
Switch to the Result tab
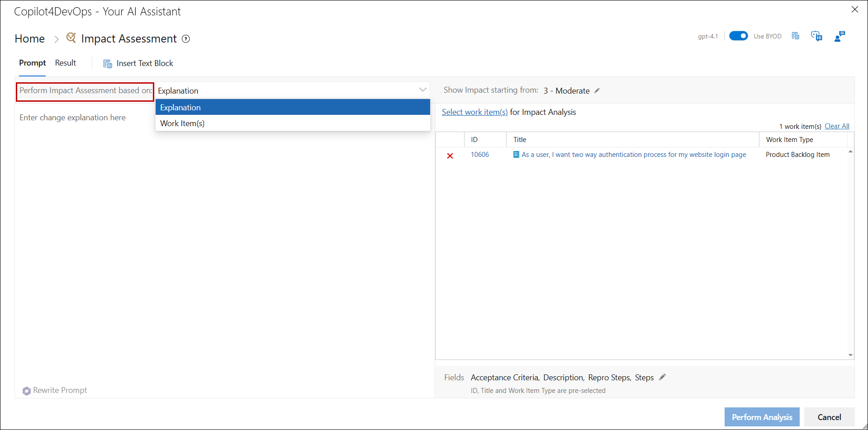[66, 63]
